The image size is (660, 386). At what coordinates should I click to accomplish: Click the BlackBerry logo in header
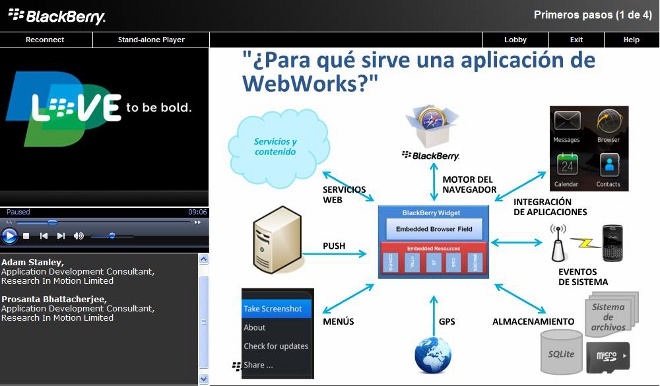tap(57, 16)
